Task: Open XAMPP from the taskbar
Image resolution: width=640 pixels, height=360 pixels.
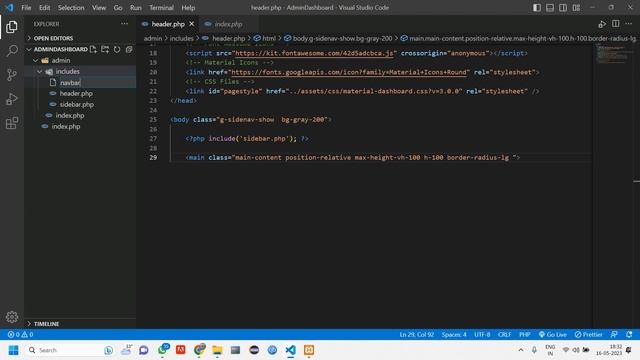Action: [x=309, y=350]
